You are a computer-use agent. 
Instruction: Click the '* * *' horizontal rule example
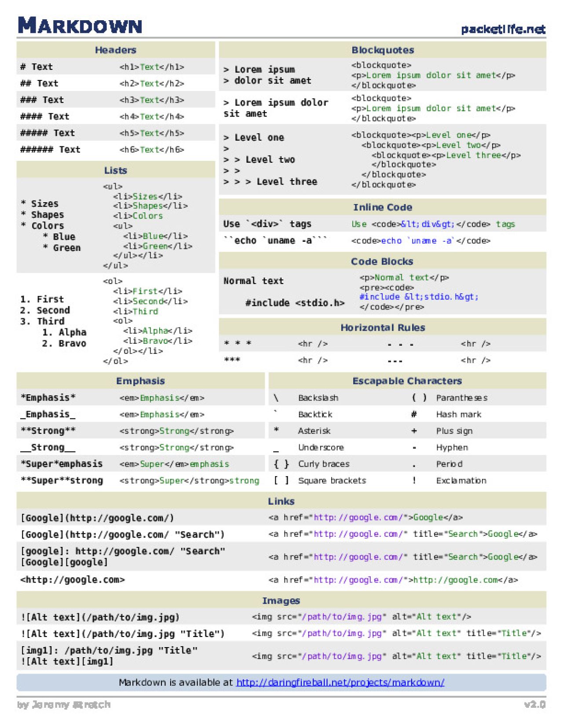[x=238, y=343]
